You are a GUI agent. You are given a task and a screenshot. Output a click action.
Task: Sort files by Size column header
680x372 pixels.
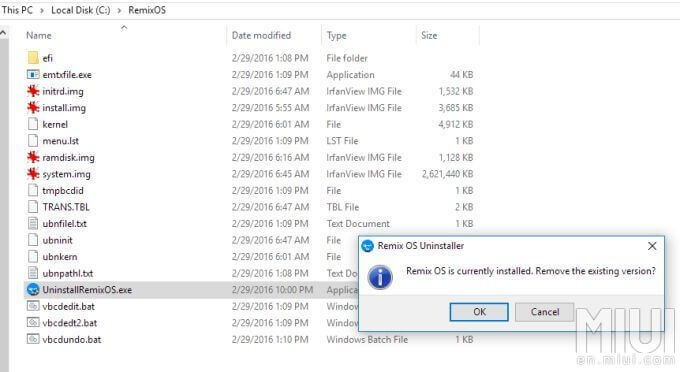tap(429, 36)
